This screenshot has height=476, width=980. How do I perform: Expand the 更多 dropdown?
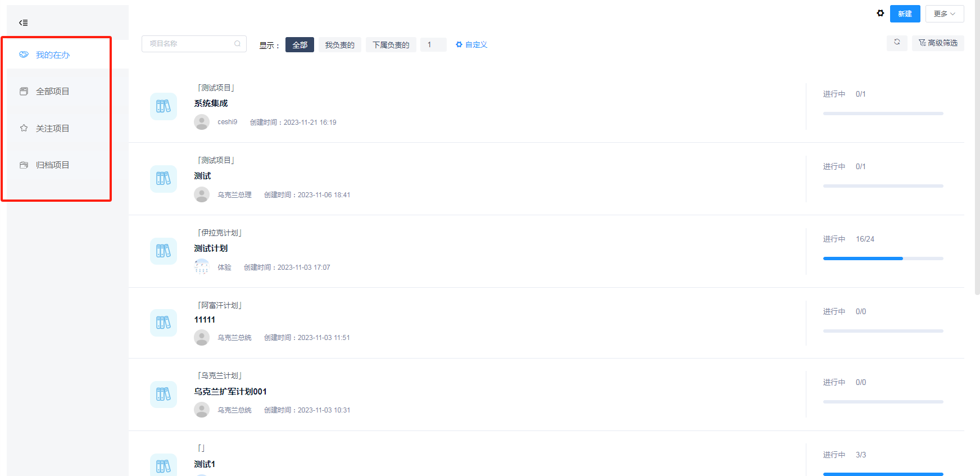point(944,14)
